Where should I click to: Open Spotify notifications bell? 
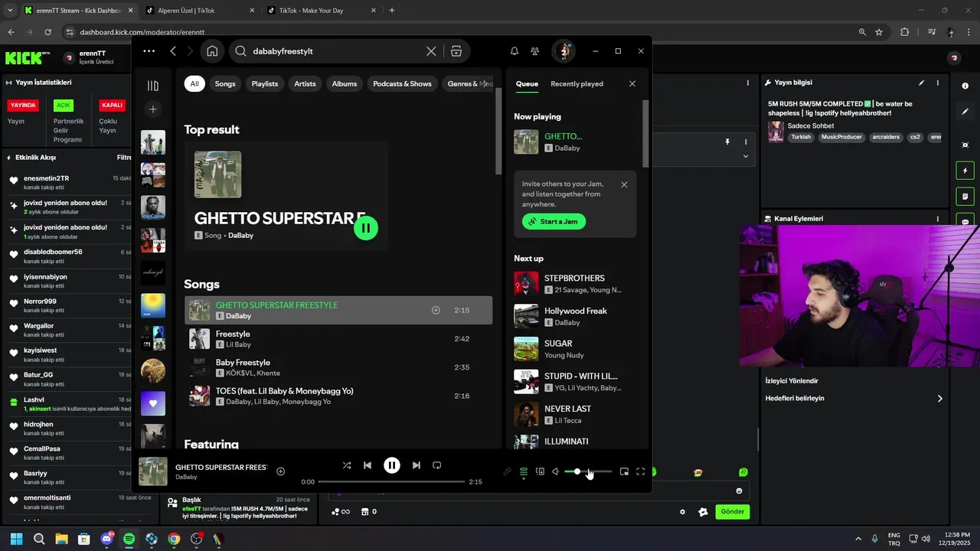point(514,51)
